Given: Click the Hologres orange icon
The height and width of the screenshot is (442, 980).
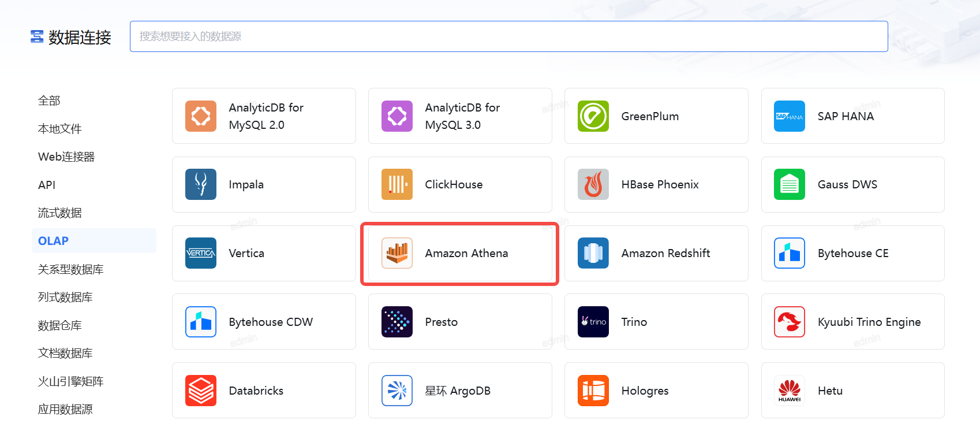Looking at the screenshot, I should point(593,391).
